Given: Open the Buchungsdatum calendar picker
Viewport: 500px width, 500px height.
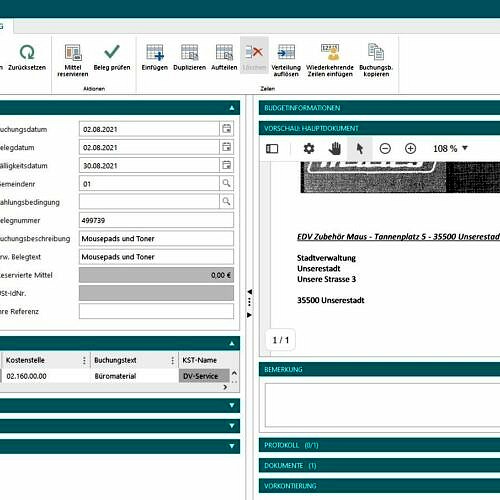Looking at the screenshot, I should tap(227, 129).
